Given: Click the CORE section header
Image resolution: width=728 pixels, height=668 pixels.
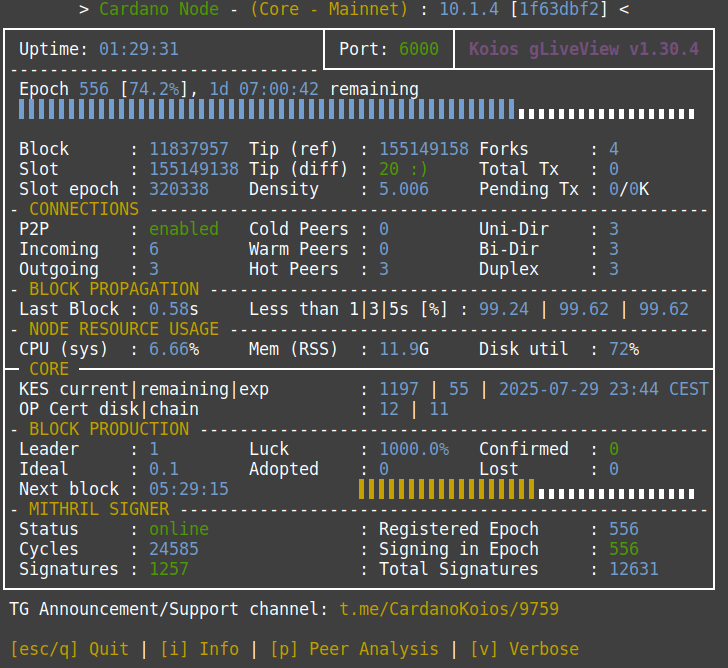Looking at the screenshot, I should (49, 369).
